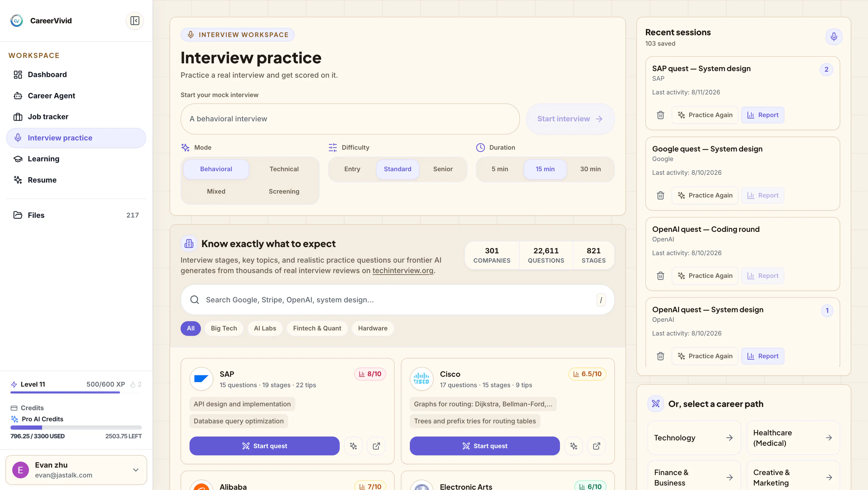The height and width of the screenshot is (490, 868).
Task: Click the Cisco 6.5/10 score badge
Action: point(587,374)
